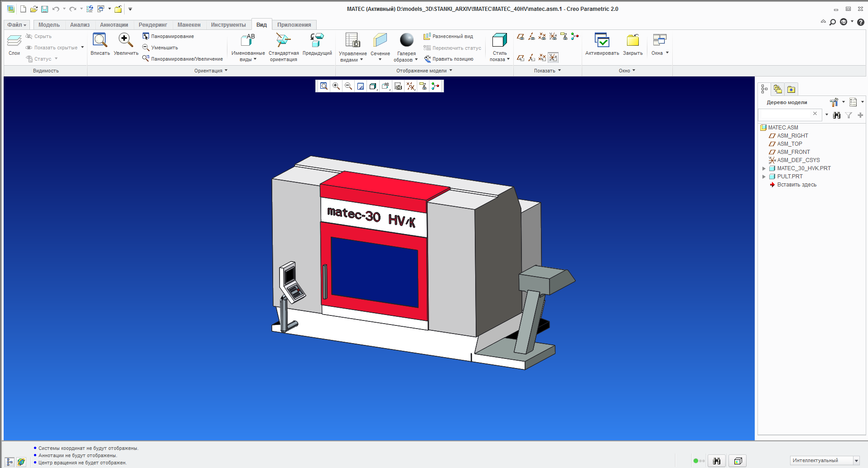Open view manager camera icon in graphics toolbar

398,86
